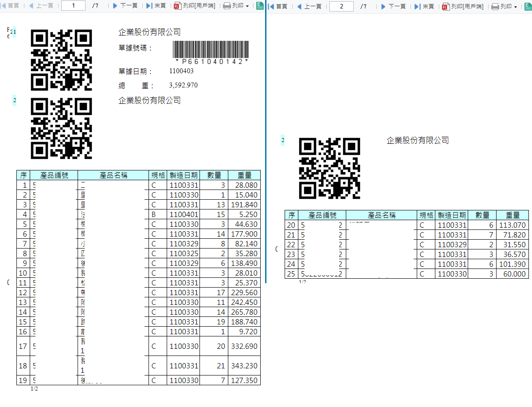Click the page number field showing 2
The image size is (532, 407).
[341, 6]
